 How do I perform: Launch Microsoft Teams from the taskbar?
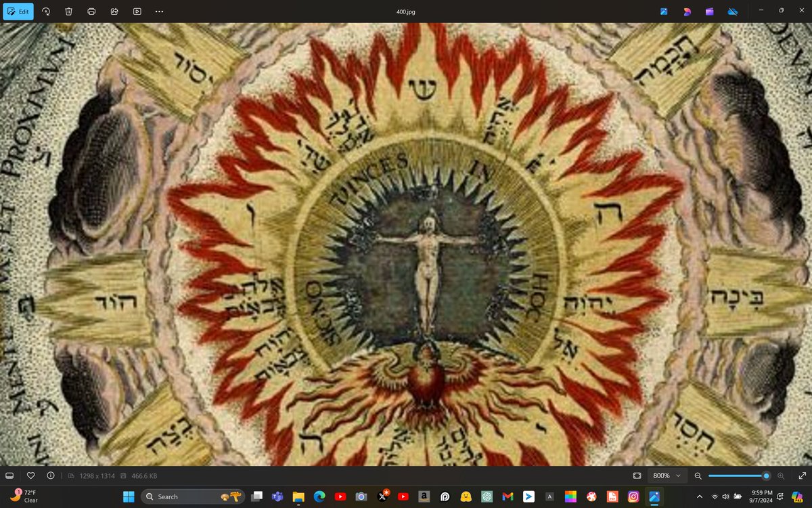coord(277,496)
